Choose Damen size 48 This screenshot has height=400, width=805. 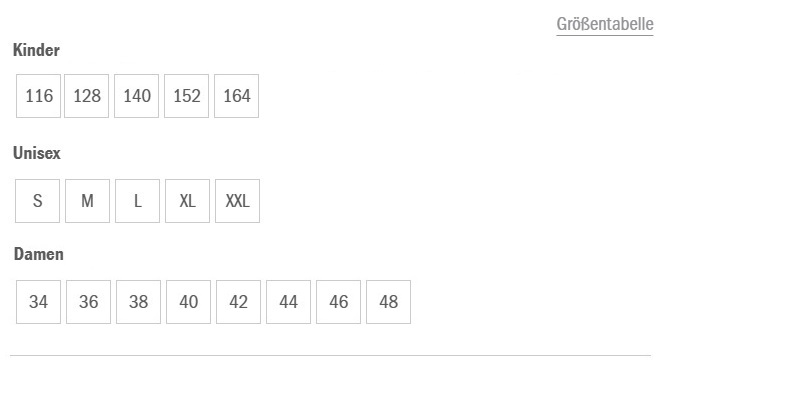[x=389, y=302]
